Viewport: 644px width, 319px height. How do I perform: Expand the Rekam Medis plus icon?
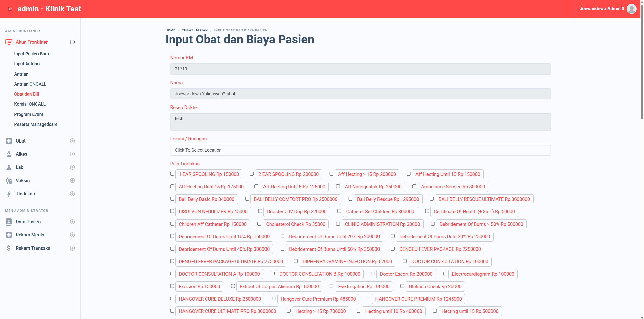pyautogui.click(x=72, y=235)
